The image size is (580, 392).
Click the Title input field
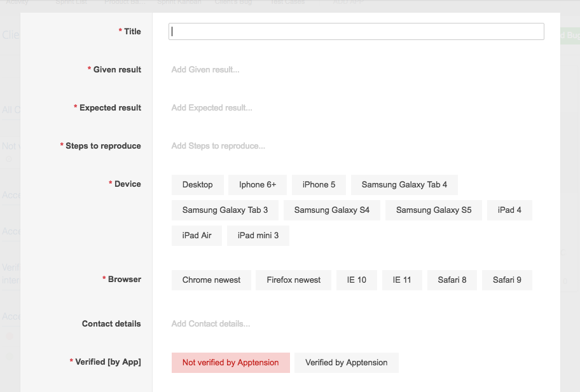pos(356,31)
